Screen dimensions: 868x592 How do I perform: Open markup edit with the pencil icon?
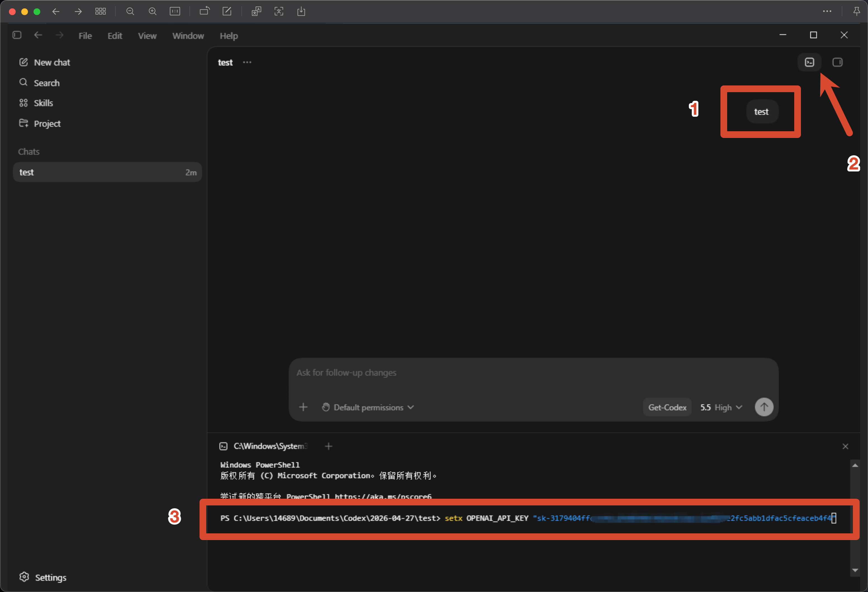(227, 11)
